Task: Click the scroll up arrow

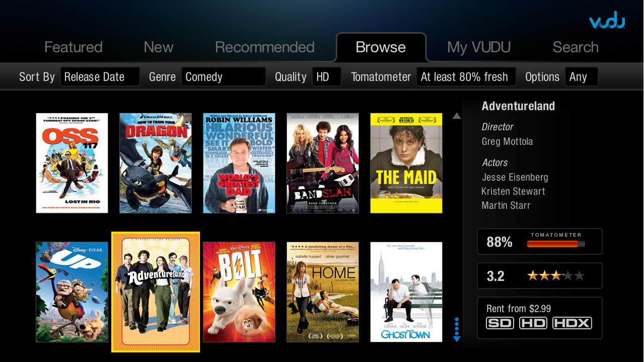Action: pos(457,116)
